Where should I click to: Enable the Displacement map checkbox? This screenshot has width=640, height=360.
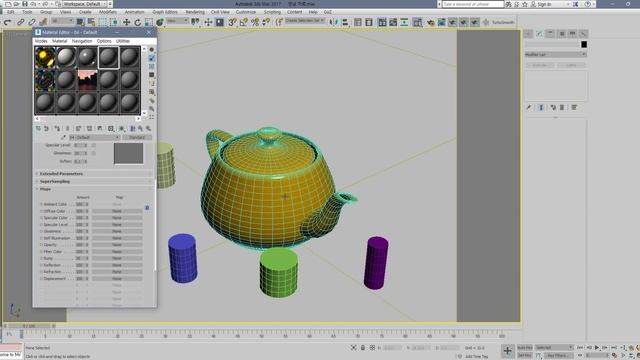click(x=41, y=278)
